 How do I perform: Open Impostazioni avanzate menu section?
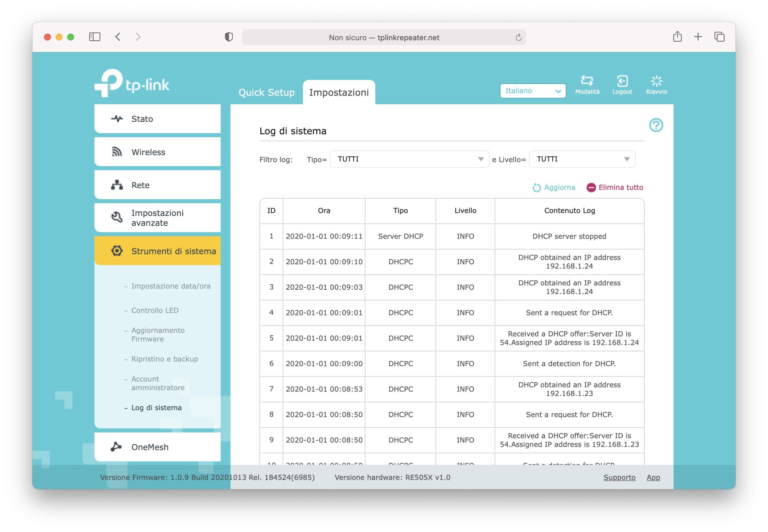pos(157,218)
